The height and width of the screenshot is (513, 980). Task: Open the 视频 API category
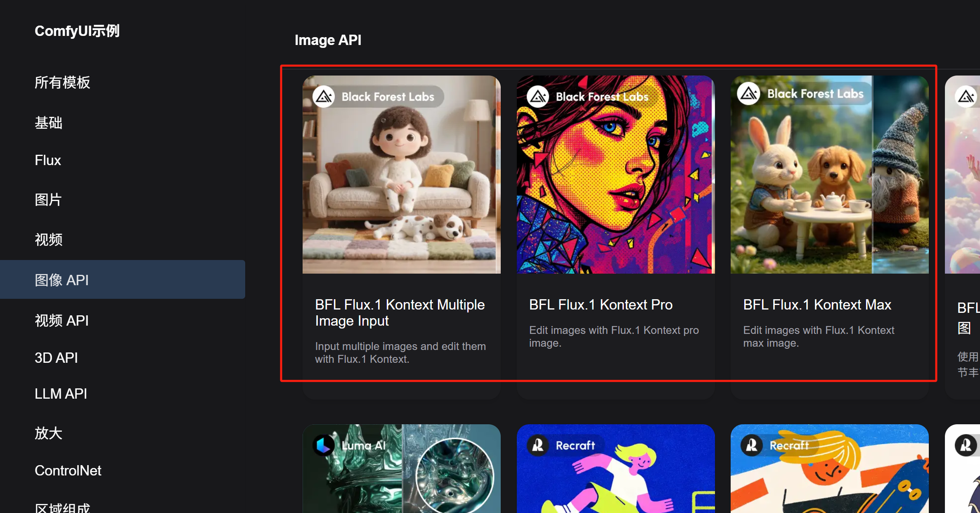click(62, 320)
